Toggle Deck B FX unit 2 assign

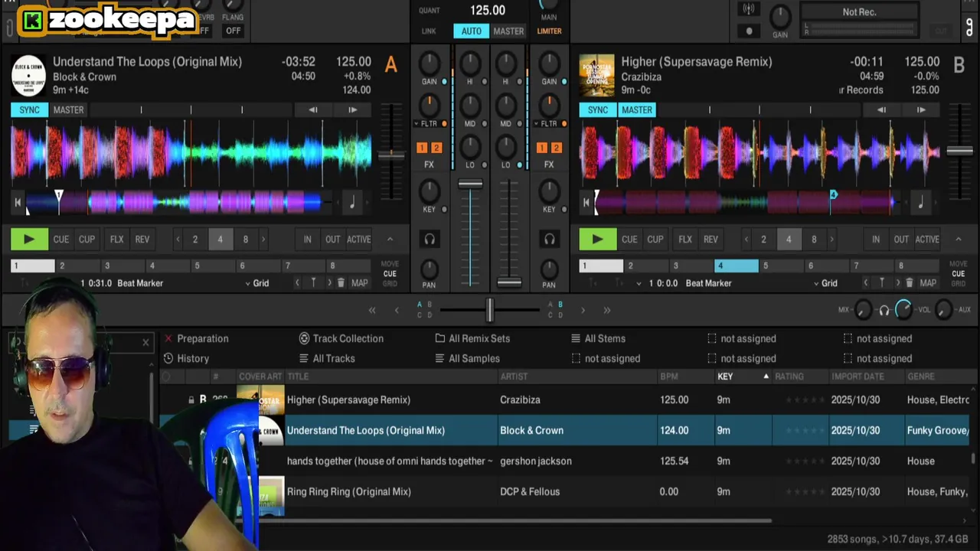click(556, 148)
